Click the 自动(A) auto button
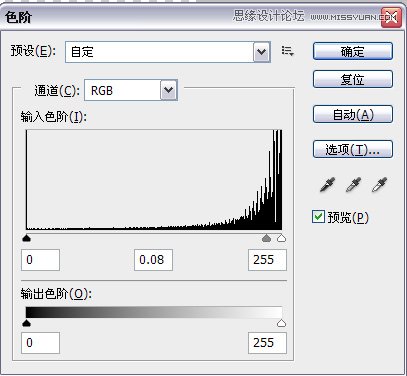407x376 pixels. pyautogui.click(x=353, y=114)
